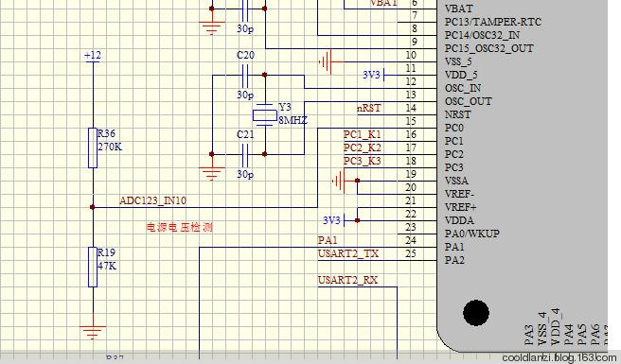Click the junction dot between R36 and R19
621x364 pixels.
click(93, 207)
